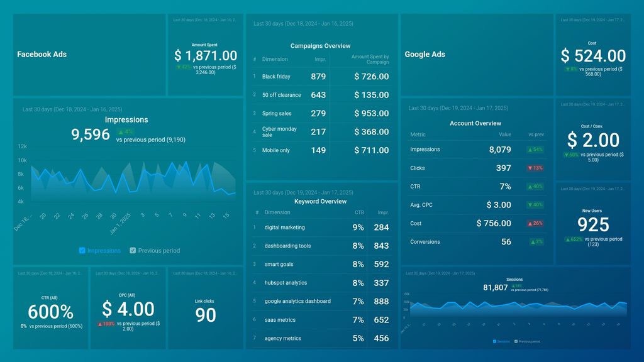Click the Keyword Overview heading

tap(320, 202)
